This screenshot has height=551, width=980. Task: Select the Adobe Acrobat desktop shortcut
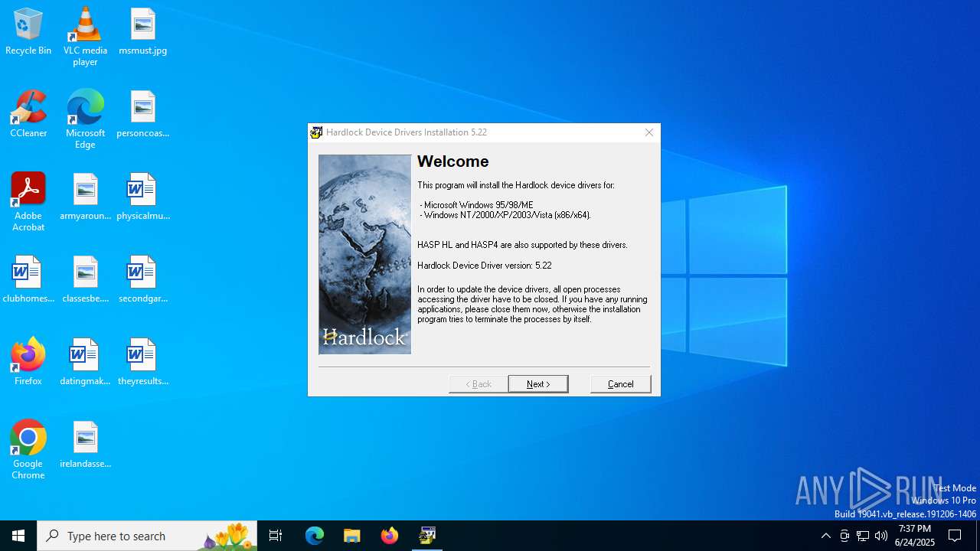tap(28, 202)
